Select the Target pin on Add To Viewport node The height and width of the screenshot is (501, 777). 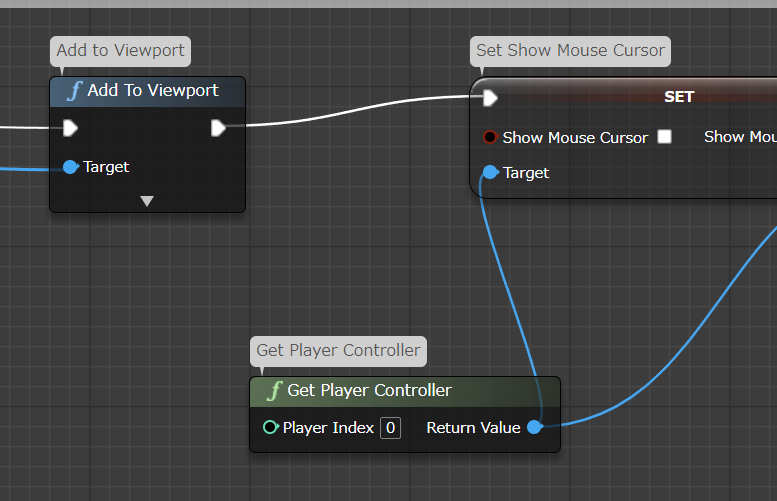pos(70,167)
